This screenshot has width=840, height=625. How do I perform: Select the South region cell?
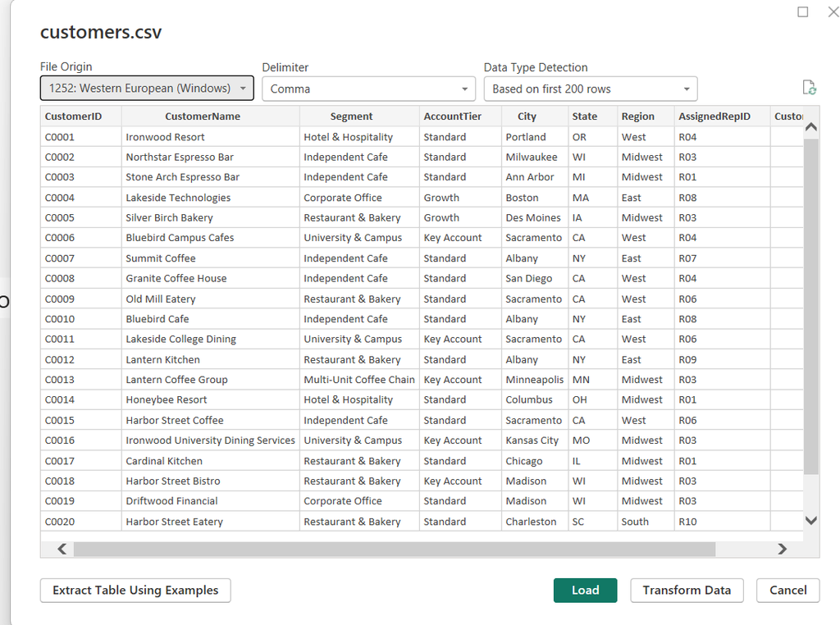646,521
